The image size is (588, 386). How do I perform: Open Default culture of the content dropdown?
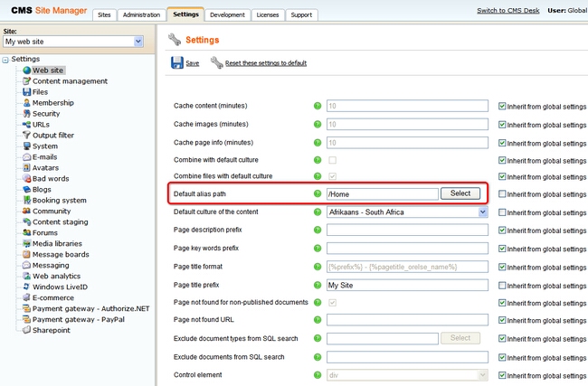click(483, 212)
